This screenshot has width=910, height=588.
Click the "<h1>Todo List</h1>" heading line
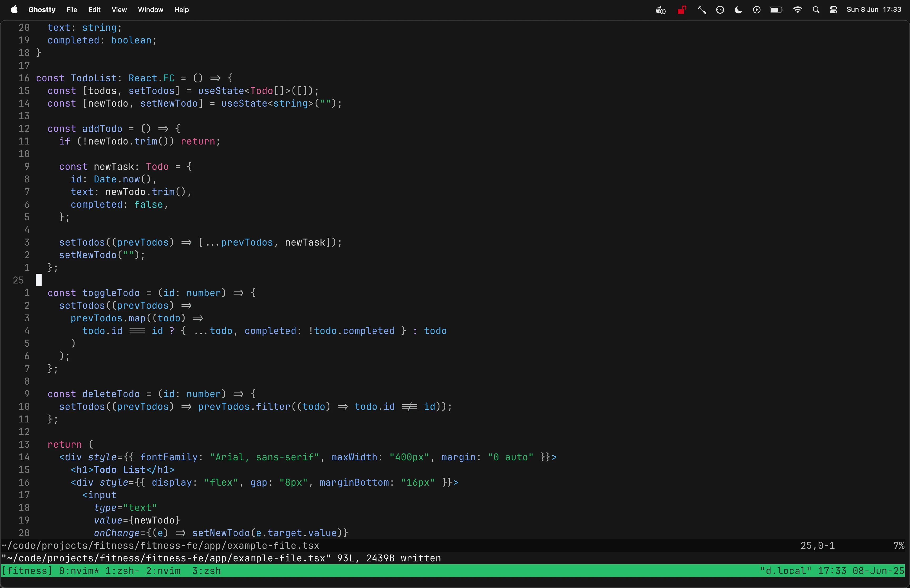[123, 470]
